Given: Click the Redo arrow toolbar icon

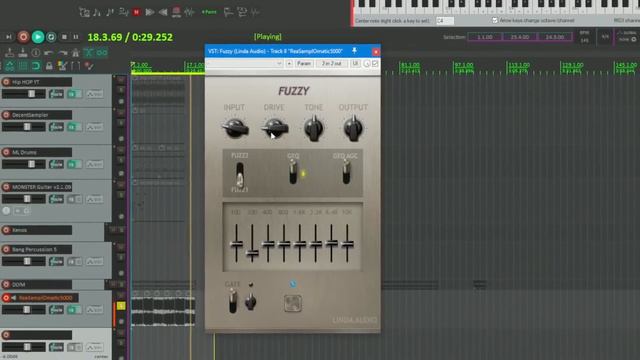Looking at the screenshot, I should [x=62, y=53].
